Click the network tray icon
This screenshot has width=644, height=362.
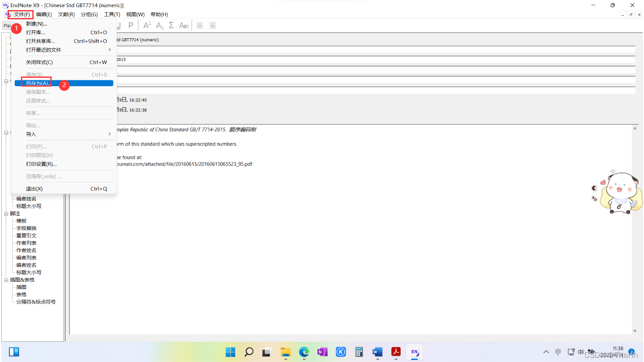pos(571,352)
